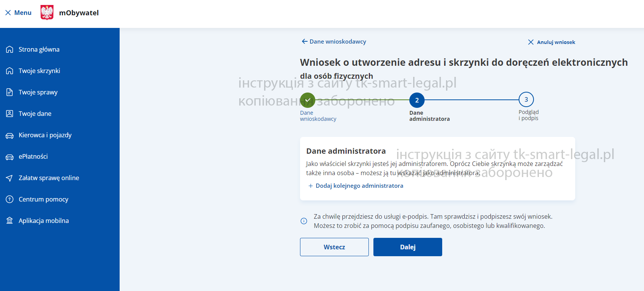The width and height of the screenshot is (644, 291).
Task: Open Twoje skrzynki in the sidebar
Action: pos(39,71)
